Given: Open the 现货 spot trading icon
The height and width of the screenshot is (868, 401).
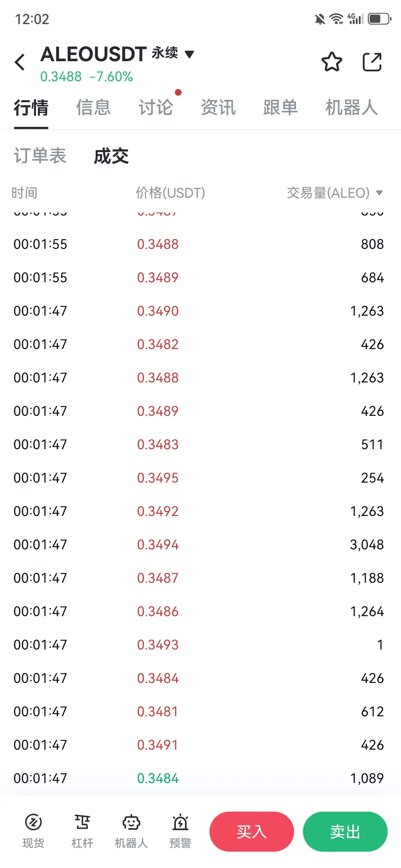Looking at the screenshot, I should point(33,832).
